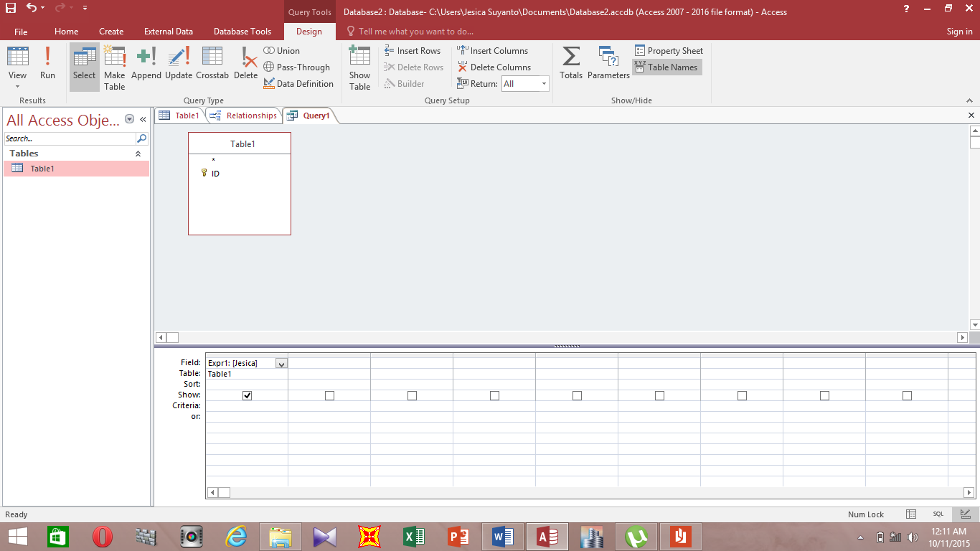Check the Show box in second grid column
Screen dimensions: 980x551
[329, 395]
